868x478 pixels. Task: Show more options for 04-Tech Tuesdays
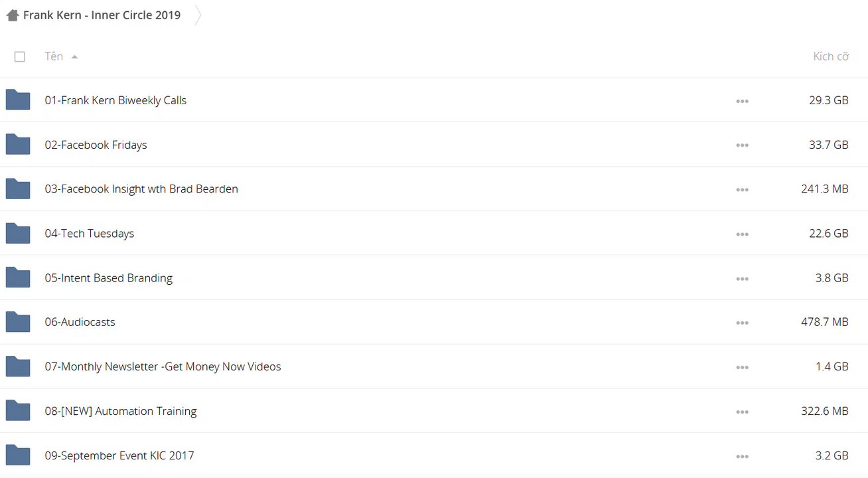[742, 234]
